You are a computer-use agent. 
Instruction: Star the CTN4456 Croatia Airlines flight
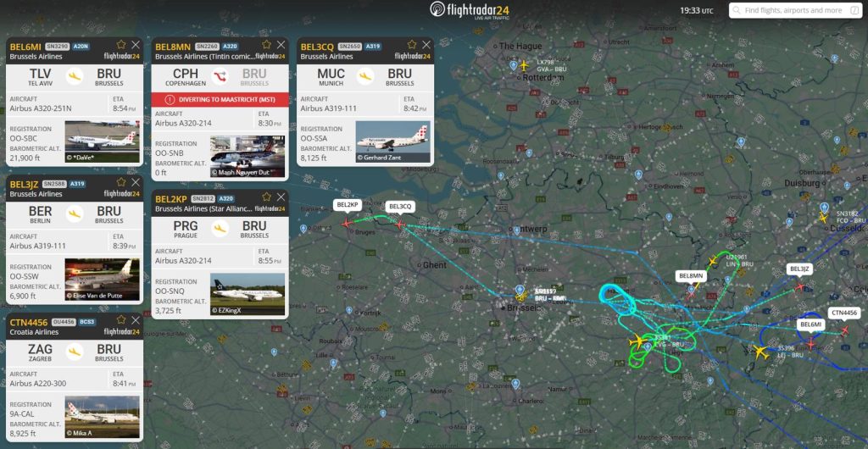tap(121, 320)
